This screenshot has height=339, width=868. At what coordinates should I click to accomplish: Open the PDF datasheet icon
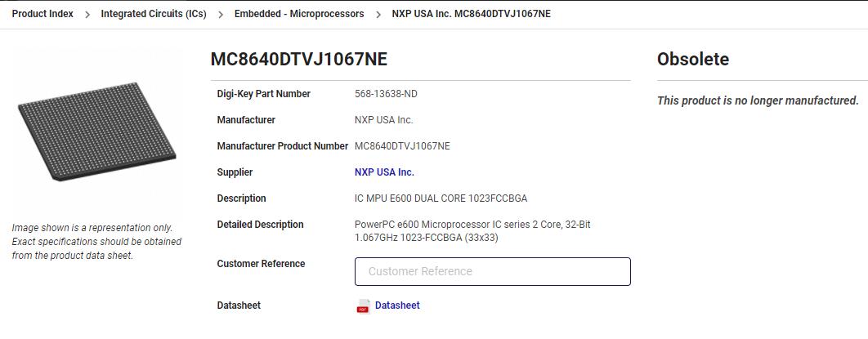[363, 306]
